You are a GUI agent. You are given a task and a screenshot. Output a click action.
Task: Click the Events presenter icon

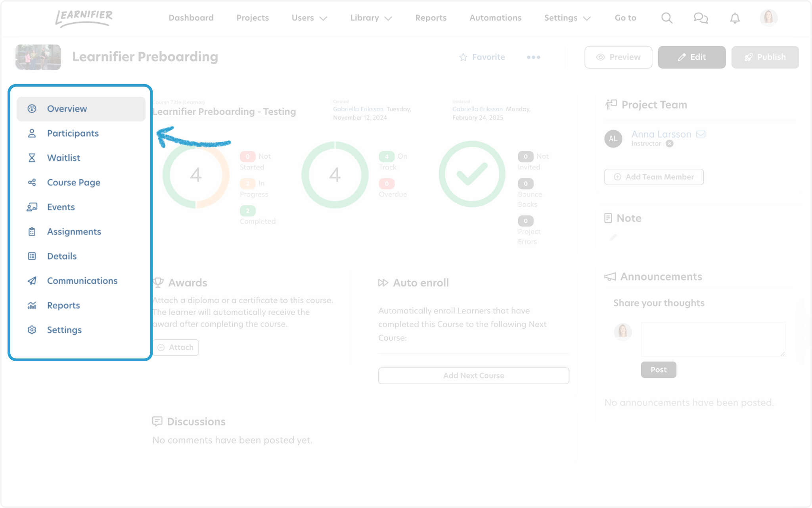pos(32,207)
